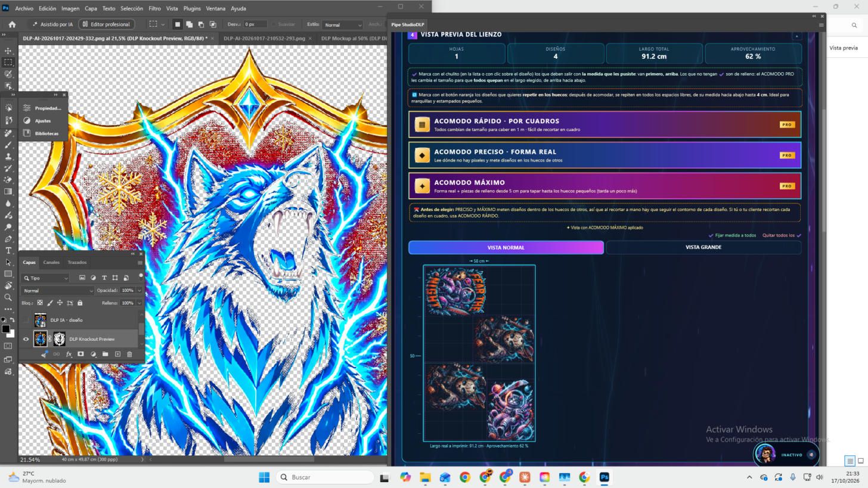Select the Gradient tool

(8, 192)
